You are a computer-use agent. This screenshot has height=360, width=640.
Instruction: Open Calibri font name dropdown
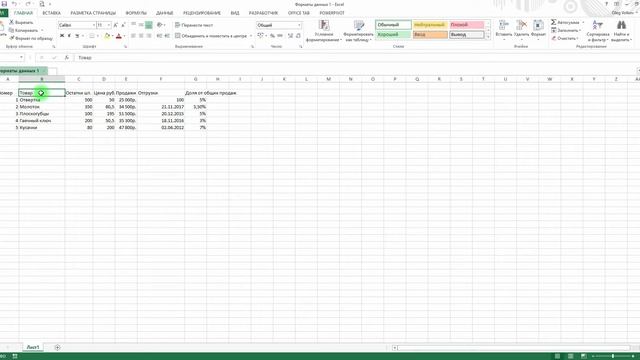pyautogui.click(x=93, y=25)
